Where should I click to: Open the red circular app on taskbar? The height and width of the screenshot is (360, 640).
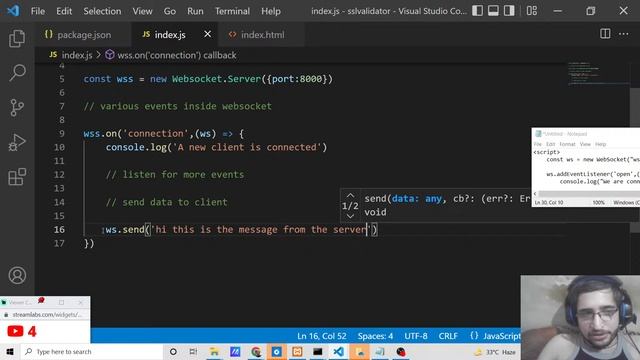pos(401,352)
